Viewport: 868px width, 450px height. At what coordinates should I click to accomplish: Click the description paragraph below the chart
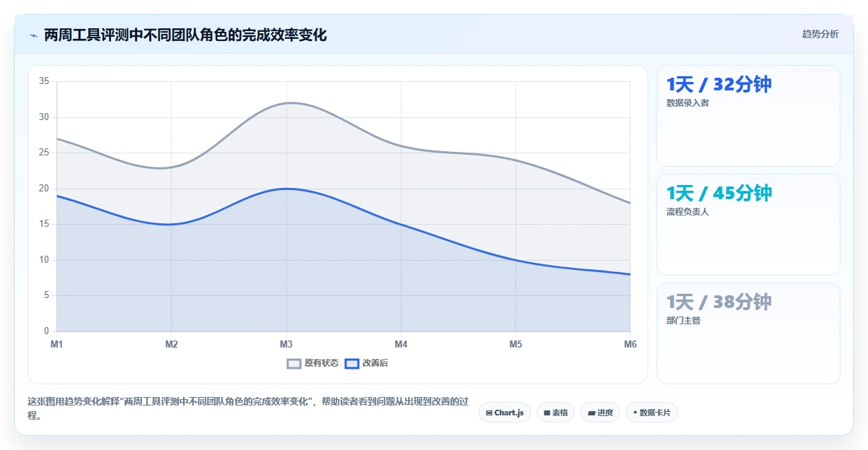pos(248,408)
